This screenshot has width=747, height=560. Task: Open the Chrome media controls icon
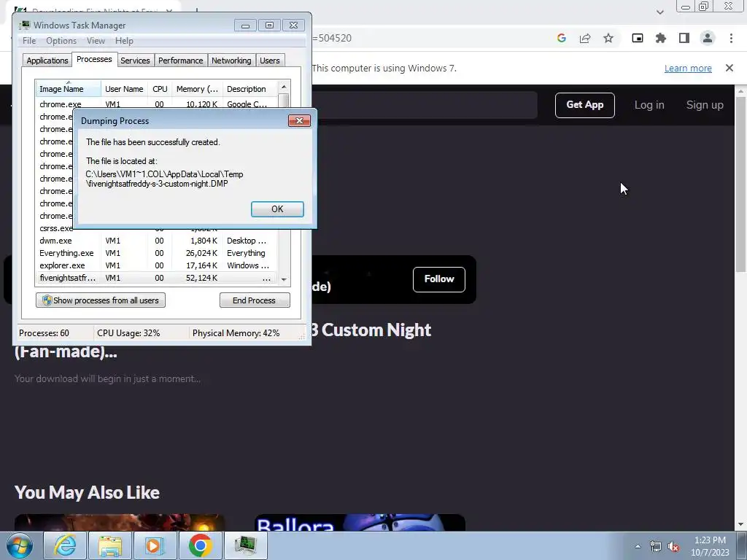click(x=638, y=38)
